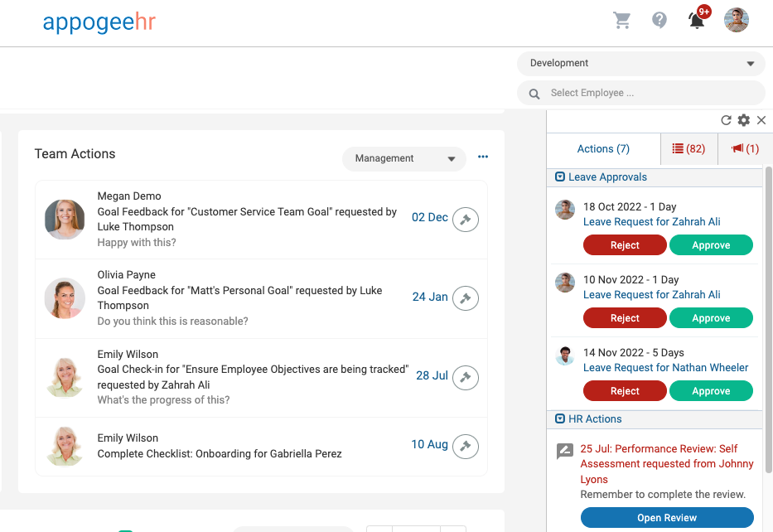The height and width of the screenshot is (532, 773).
Task: Switch to the list tab showing 82
Action: click(688, 149)
